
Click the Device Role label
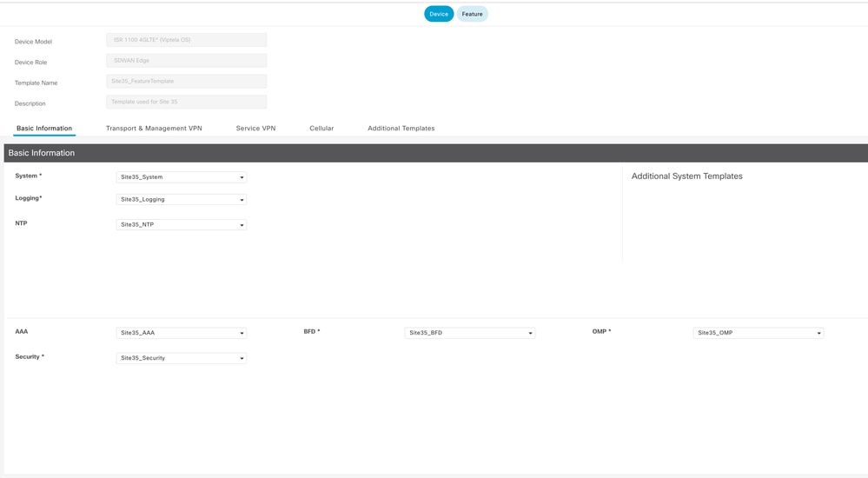pos(30,62)
